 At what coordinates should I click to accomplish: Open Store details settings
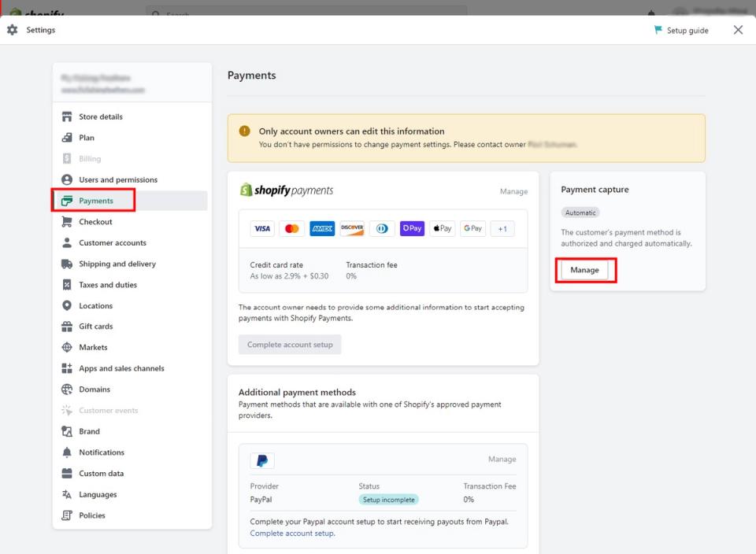coord(101,116)
